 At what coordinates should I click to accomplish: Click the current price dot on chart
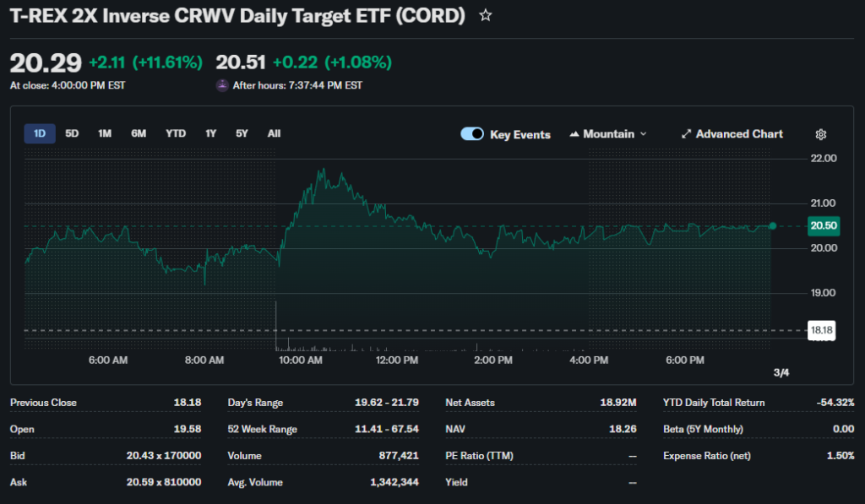tap(772, 225)
